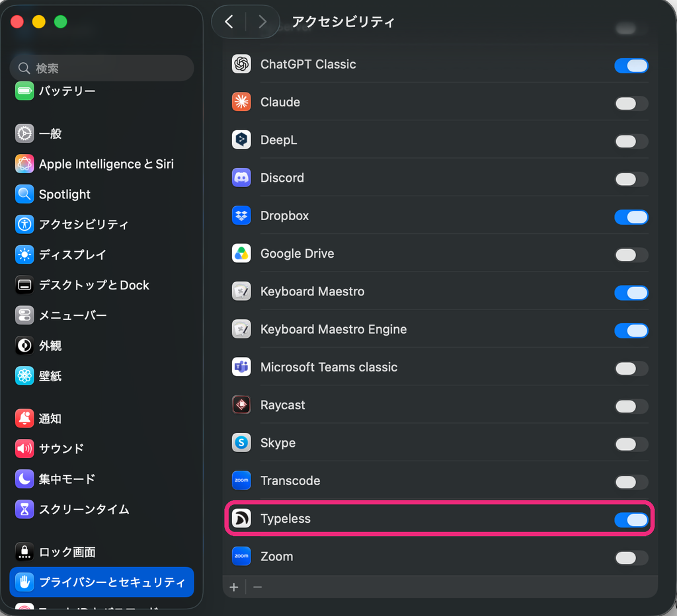Click the Discord app icon
This screenshot has width=677, height=616.
click(x=241, y=178)
